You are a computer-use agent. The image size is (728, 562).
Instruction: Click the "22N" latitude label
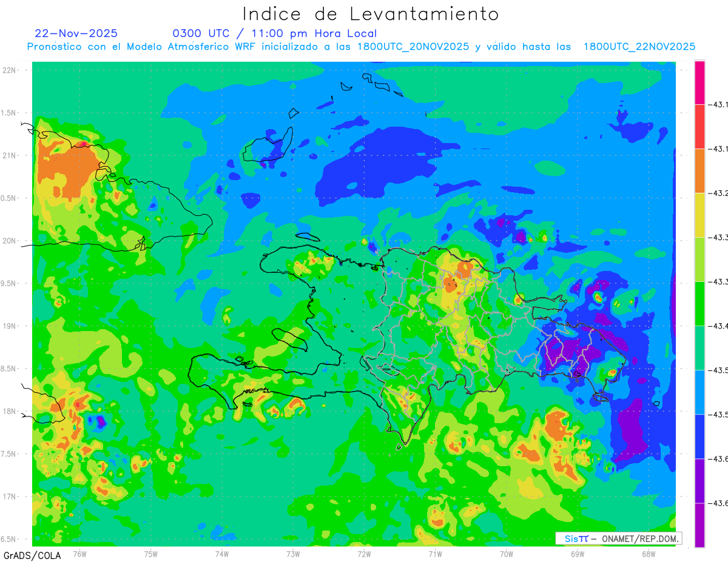[8, 70]
